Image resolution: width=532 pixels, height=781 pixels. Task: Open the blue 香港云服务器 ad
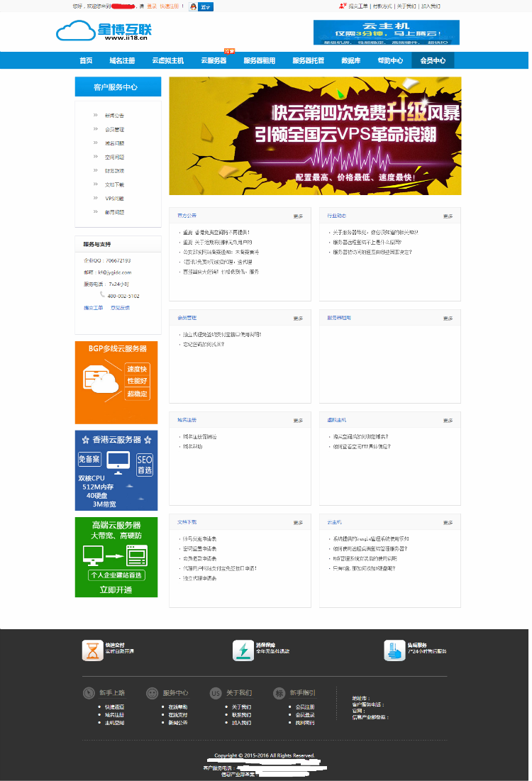(116, 470)
